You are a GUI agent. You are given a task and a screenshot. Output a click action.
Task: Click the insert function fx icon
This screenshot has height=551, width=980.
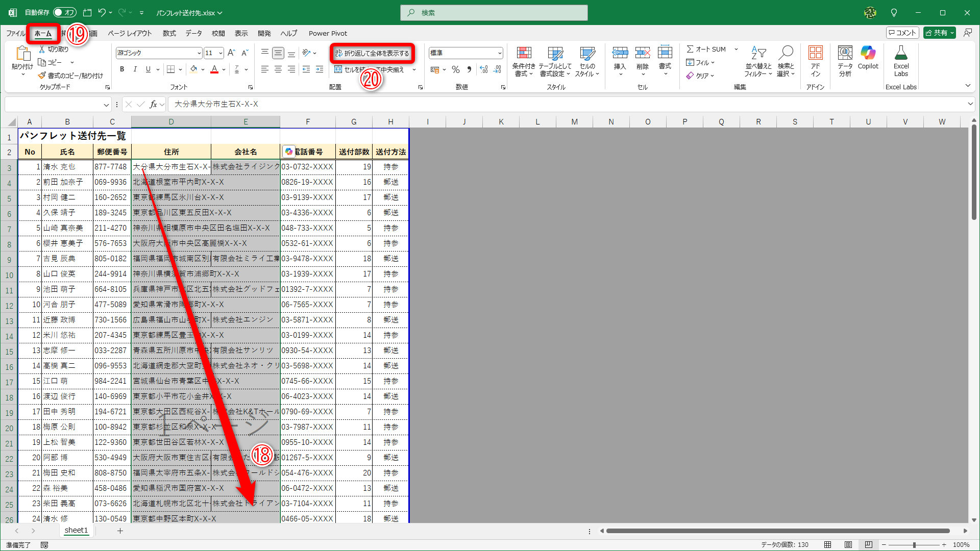(153, 104)
